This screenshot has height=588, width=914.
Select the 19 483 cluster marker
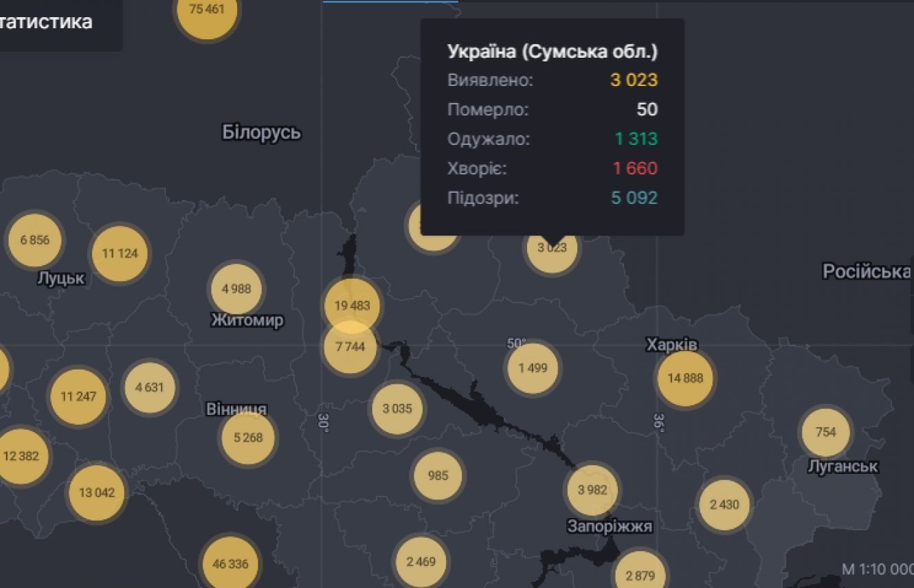click(x=351, y=305)
